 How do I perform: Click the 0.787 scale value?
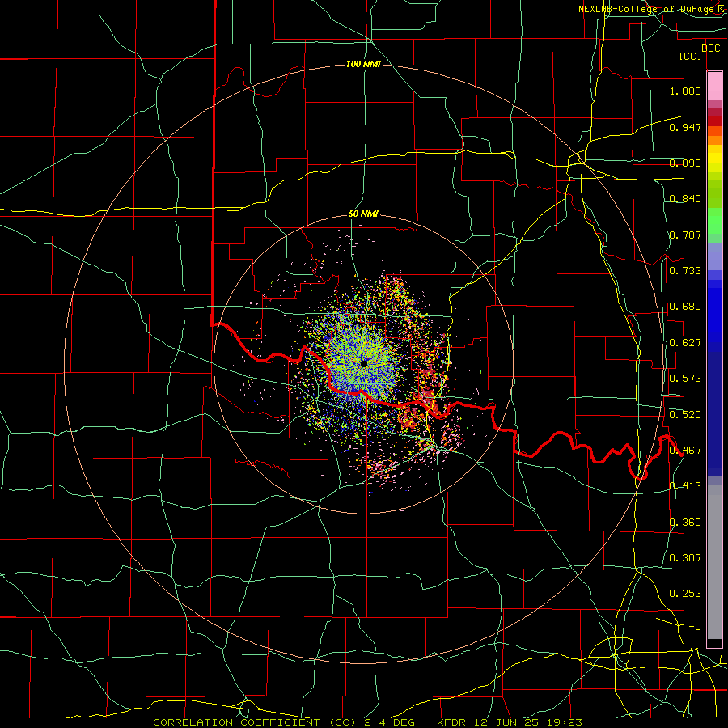685,235
